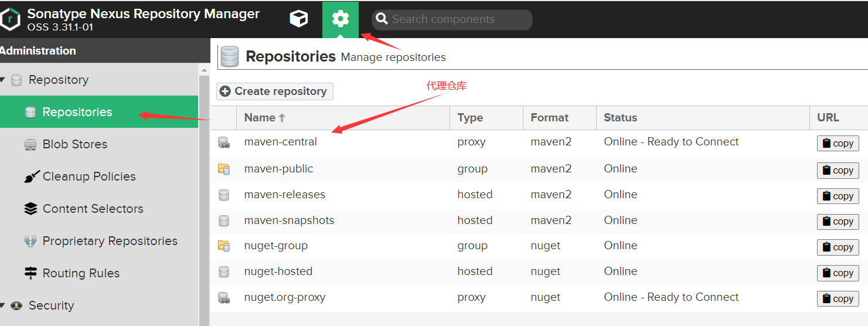Screen dimensions: 868x326
Task: Click the maven-releases hosted icon
Action: (x=223, y=195)
